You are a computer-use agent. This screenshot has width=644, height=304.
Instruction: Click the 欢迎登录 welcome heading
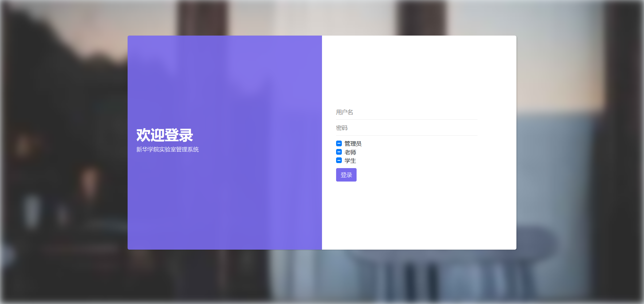pyautogui.click(x=165, y=136)
